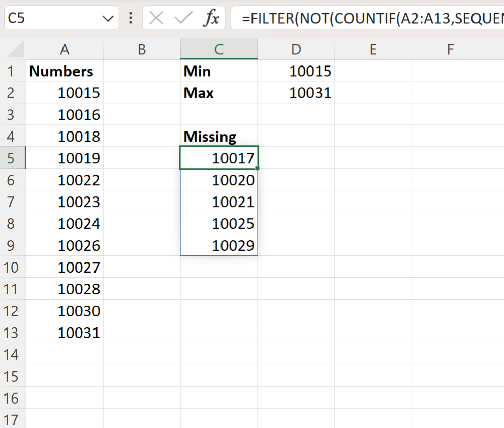Select cell D1 containing 10015
Image resolution: width=504 pixels, height=428 pixels.
coord(296,71)
